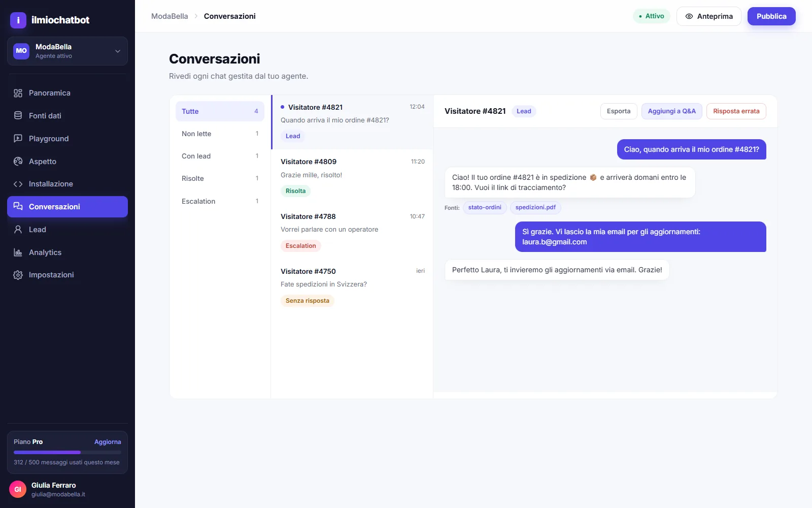Open conversation Visitatore #4788
The width and height of the screenshot is (812, 508).
pos(352,232)
